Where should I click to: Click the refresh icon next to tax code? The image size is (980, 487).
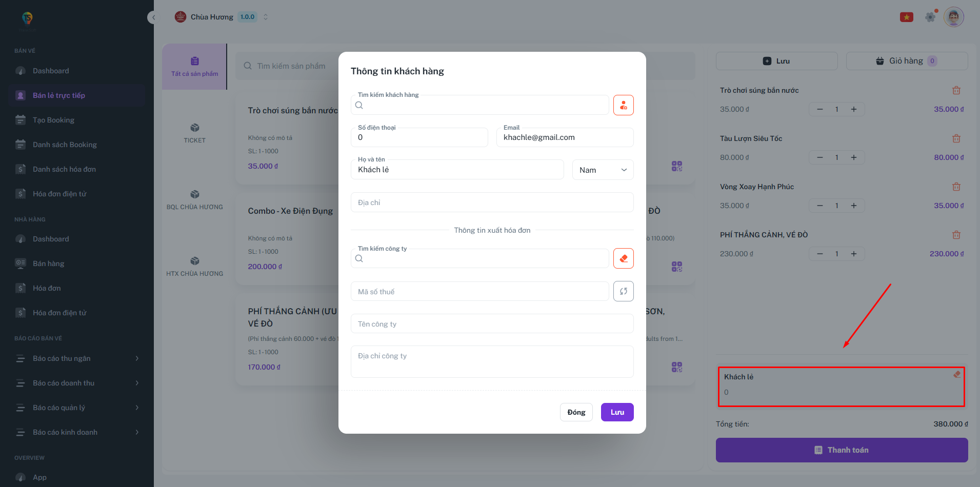click(623, 291)
